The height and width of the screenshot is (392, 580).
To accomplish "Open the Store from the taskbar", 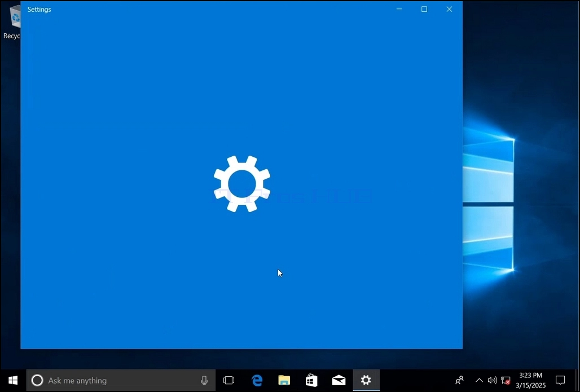I will pyautogui.click(x=311, y=380).
